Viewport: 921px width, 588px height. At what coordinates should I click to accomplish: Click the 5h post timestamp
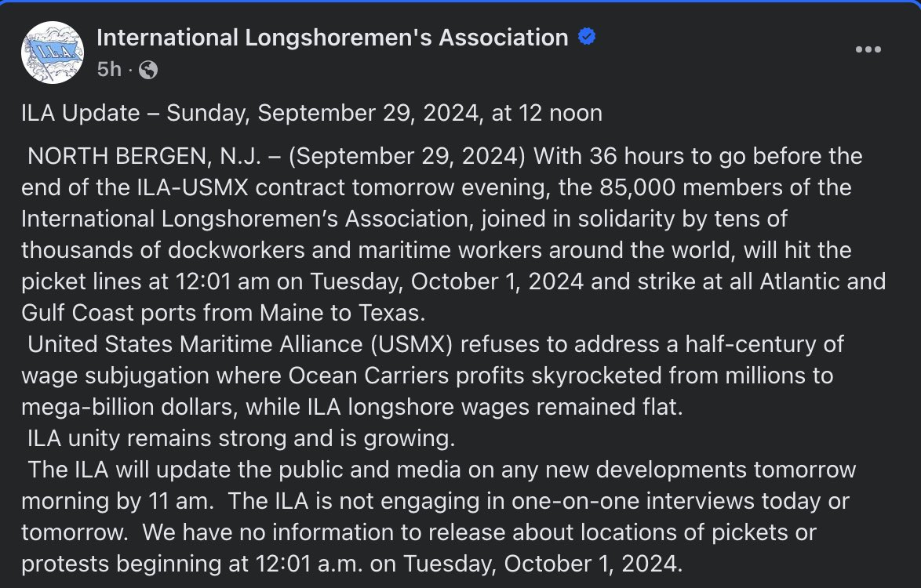click(109, 69)
